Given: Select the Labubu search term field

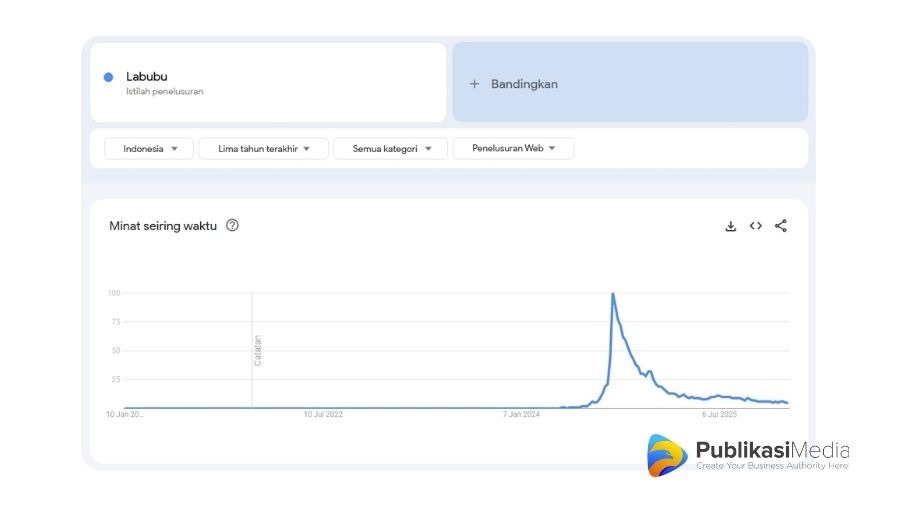Looking at the screenshot, I should (x=268, y=82).
